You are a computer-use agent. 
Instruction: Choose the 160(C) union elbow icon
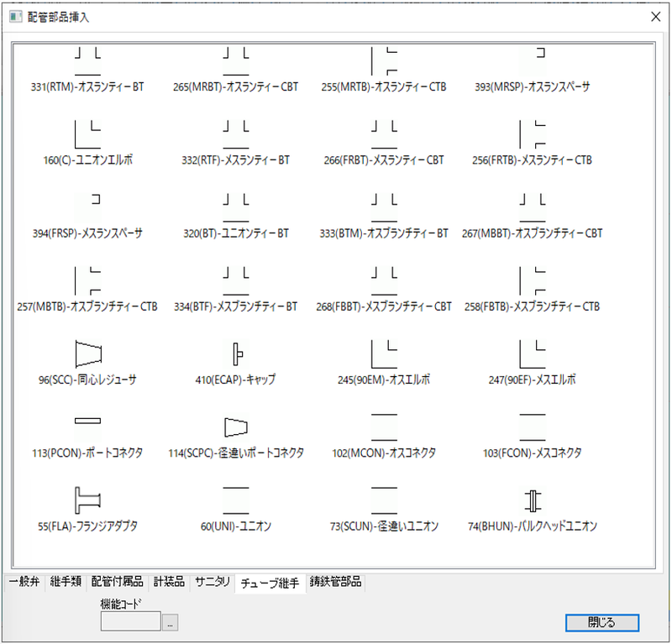87,134
